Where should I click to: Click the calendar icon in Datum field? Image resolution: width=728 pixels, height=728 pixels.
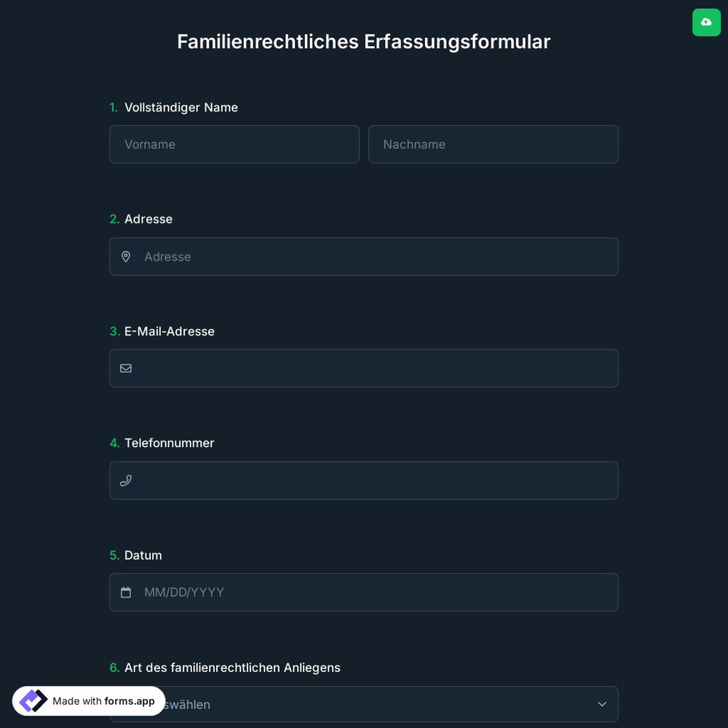(x=126, y=592)
